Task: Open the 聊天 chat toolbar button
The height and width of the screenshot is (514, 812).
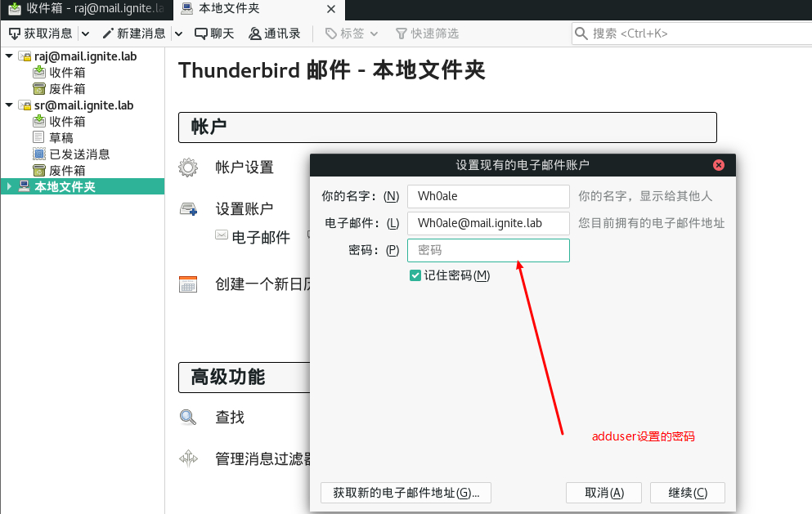Action: click(214, 34)
